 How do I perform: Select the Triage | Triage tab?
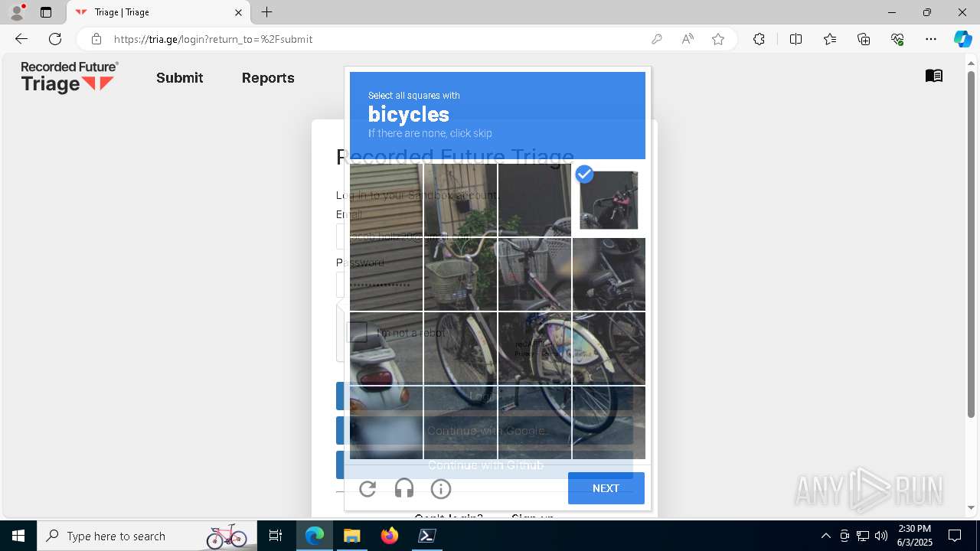[x=159, y=12]
